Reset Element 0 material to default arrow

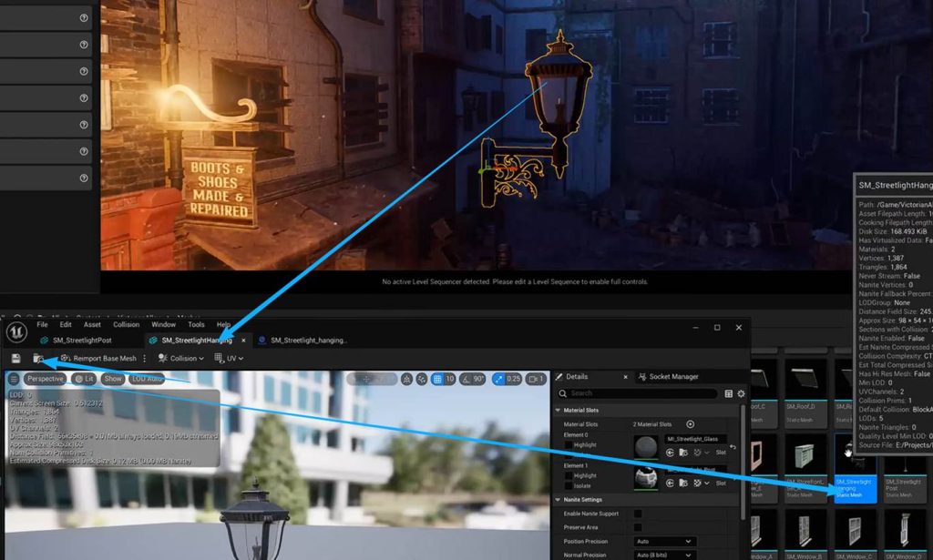tap(733, 446)
